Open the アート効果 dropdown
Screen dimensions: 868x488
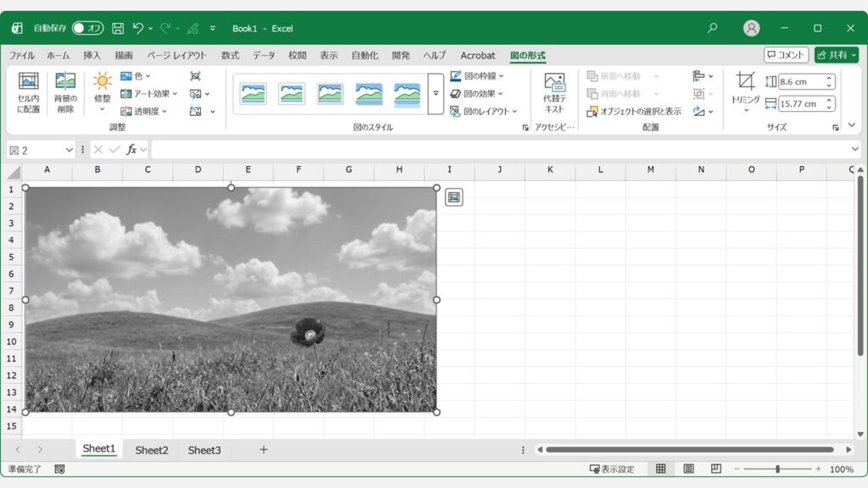(x=149, y=94)
